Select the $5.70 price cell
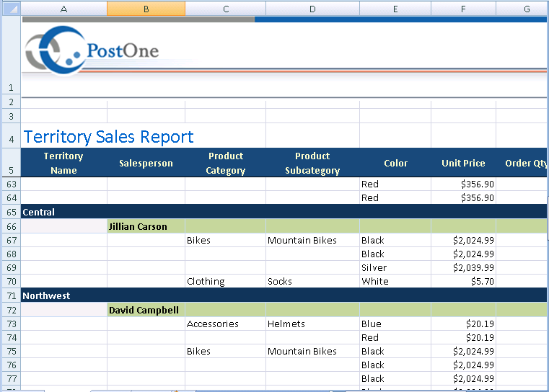 (x=463, y=281)
